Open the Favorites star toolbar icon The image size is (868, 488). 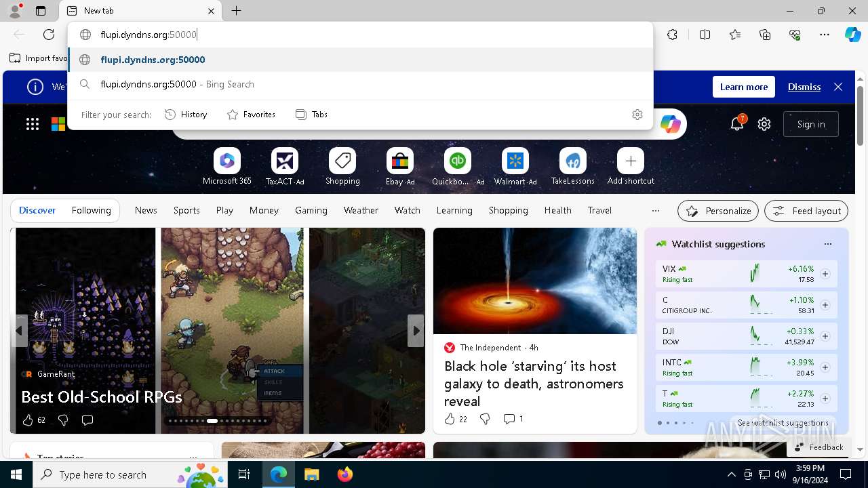point(735,35)
